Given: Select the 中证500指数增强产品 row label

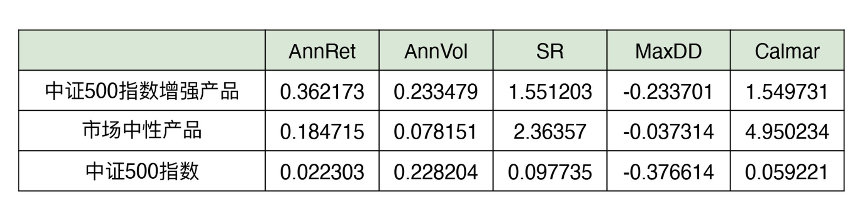Looking at the screenshot, I should pos(142,92).
